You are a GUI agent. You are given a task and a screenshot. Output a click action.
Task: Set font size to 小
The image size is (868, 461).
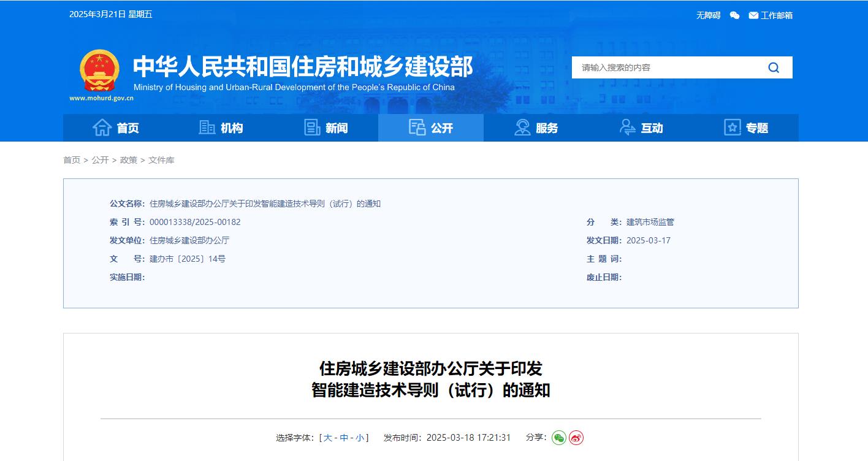(360, 438)
